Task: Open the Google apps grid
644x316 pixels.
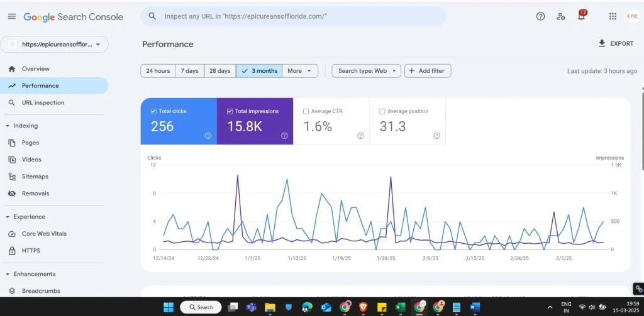Action: (x=613, y=16)
